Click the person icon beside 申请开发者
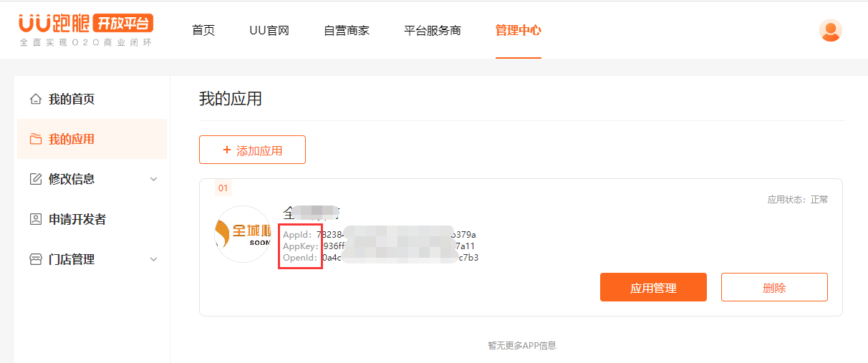Screen dimensions: 868x363 35,219
